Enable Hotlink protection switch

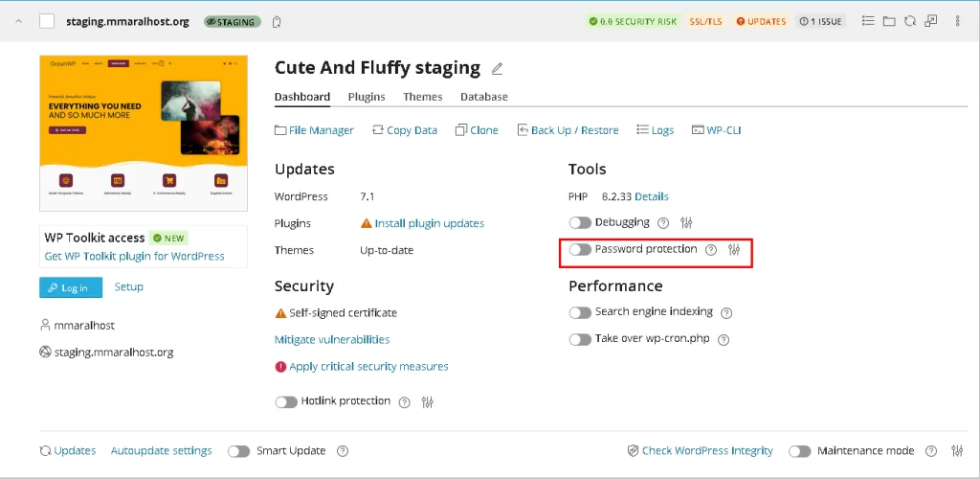[x=286, y=402]
